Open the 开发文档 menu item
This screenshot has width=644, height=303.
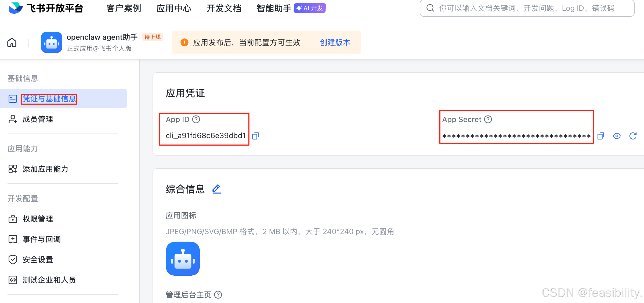(224, 8)
